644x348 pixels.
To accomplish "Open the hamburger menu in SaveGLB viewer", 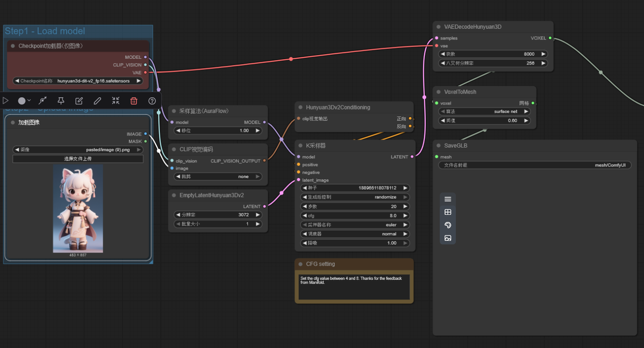I will click(448, 199).
